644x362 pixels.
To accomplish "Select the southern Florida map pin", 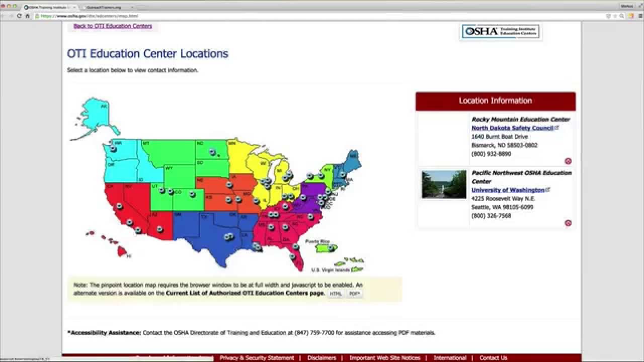I will [292, 257].
